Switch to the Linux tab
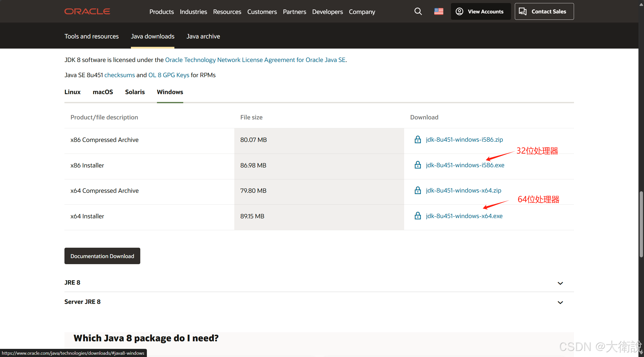This screenshot has width=644, height=357. pos(72,92)
